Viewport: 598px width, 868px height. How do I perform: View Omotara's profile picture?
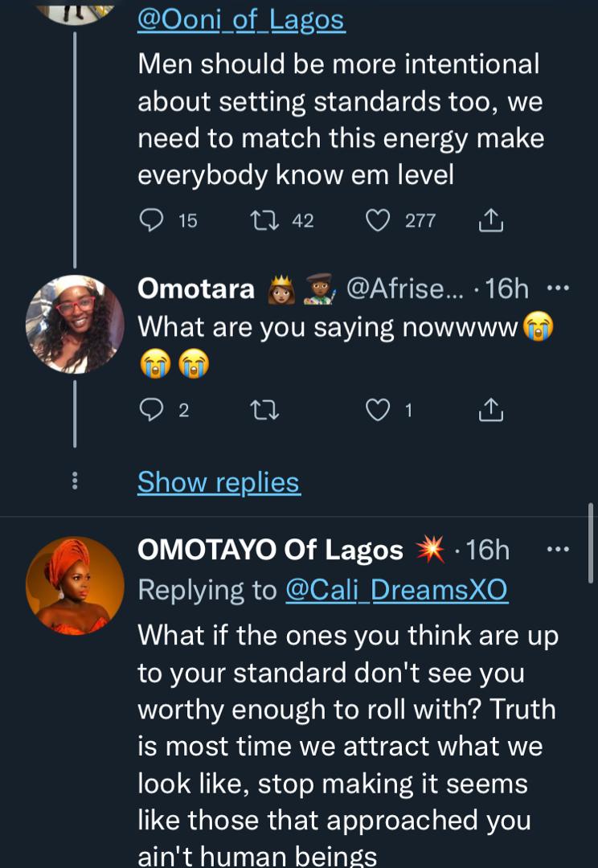click(x=75, y=324)
